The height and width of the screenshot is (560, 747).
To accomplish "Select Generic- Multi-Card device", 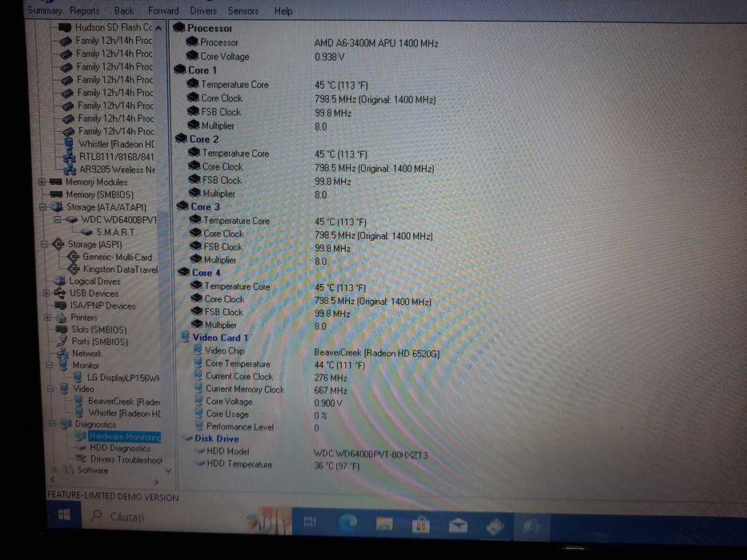I will tap(117, 257).
